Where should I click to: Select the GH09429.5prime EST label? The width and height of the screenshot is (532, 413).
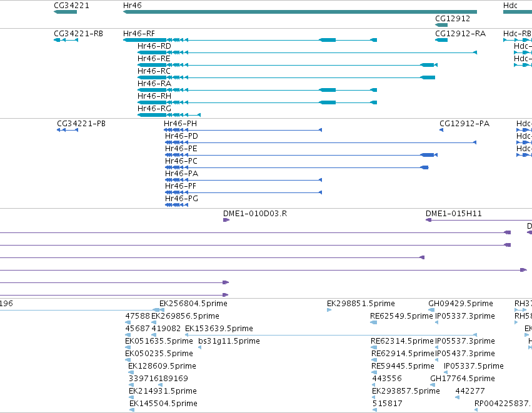(x=461, y=304)
